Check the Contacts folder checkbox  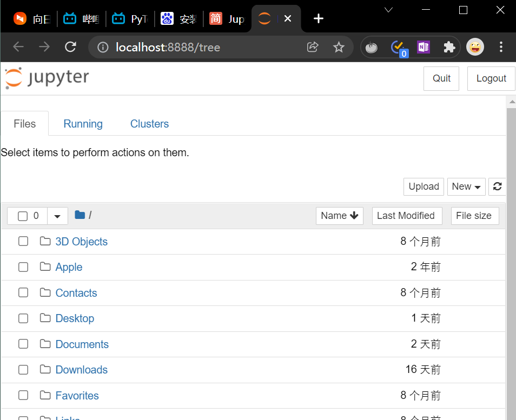tap(23, 292)
